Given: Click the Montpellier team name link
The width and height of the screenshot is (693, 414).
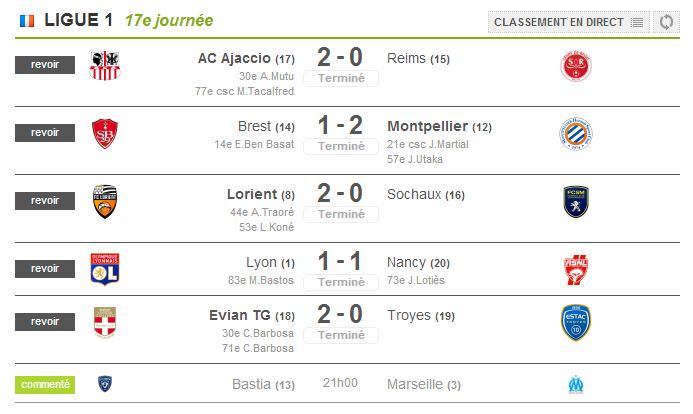Looking at the screenshot, I should coord(427,126).
